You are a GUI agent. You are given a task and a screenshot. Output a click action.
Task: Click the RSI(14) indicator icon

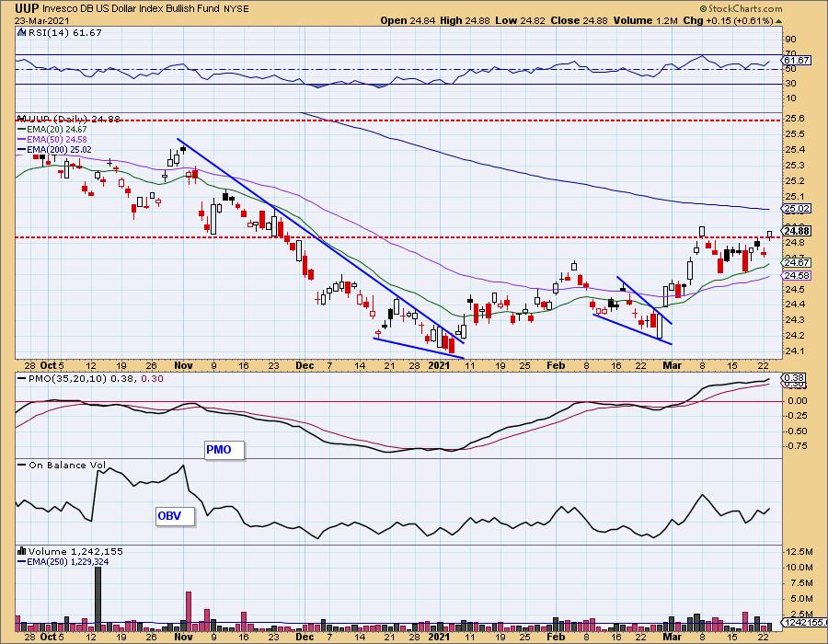tap(21, 32)
